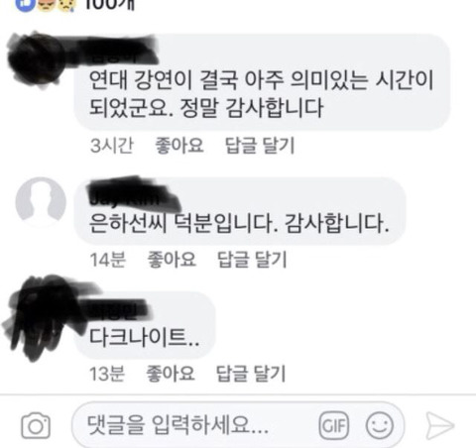The width and height of the screenshot is (476, 448).
Task: Like the 14분 comment with 좋아요
Action: (172, 259)
